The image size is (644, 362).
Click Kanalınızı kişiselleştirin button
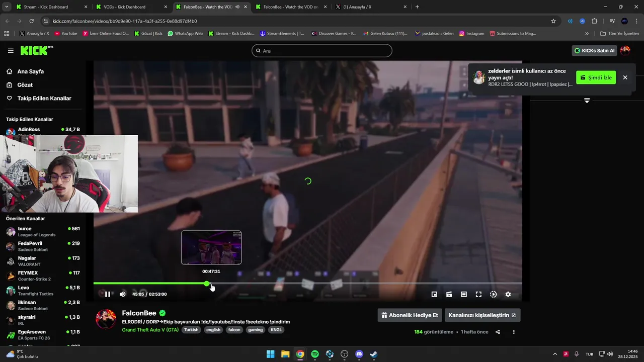point(482,315)
